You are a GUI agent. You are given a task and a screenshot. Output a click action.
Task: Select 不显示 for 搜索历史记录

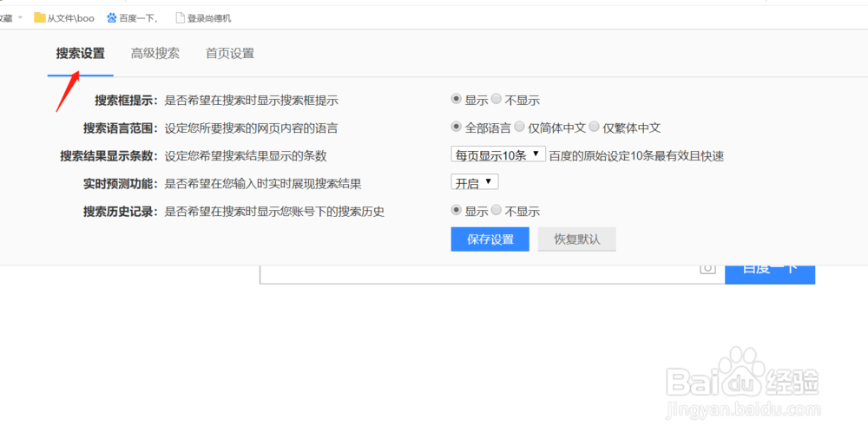pyautogui.click(x=496, y=210)
